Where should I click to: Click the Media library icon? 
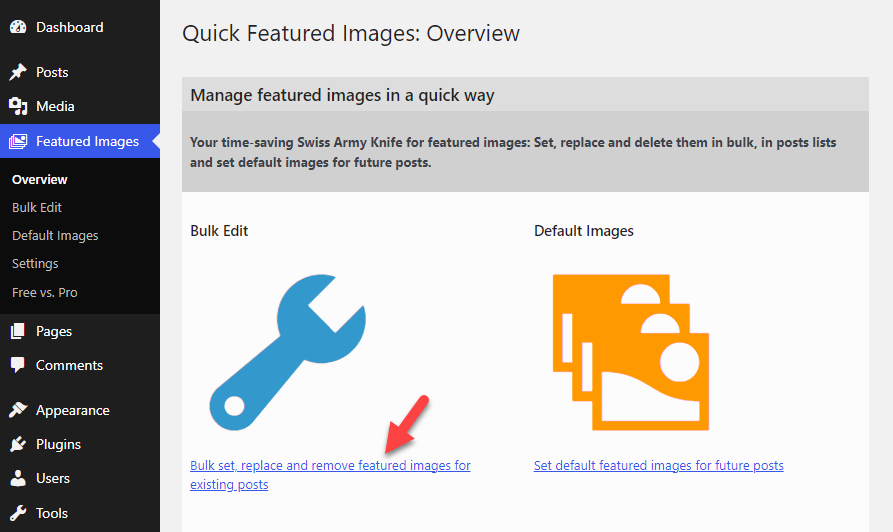pyautogui.click(x=18, y=106)
